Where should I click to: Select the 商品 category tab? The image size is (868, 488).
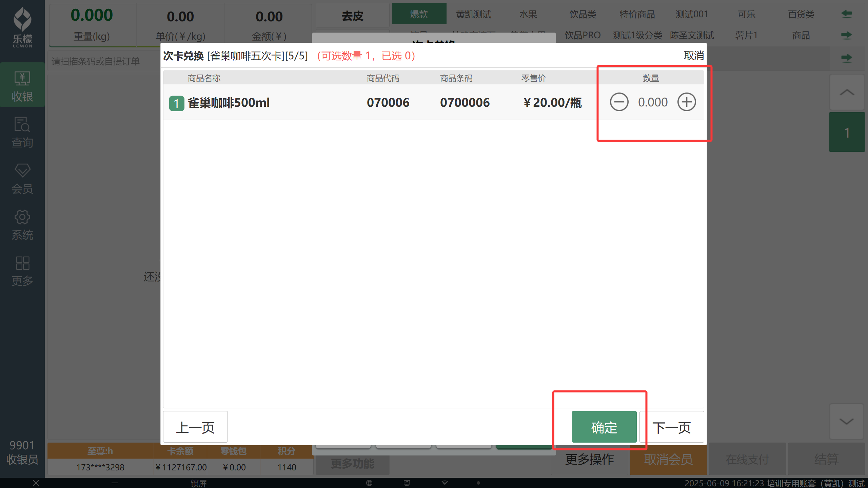(801, 35)
